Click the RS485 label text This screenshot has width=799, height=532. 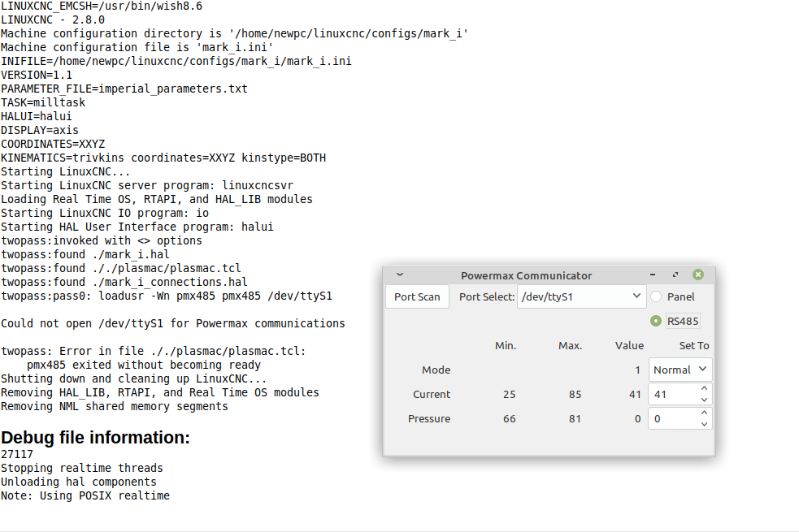(x=683, y=322)
